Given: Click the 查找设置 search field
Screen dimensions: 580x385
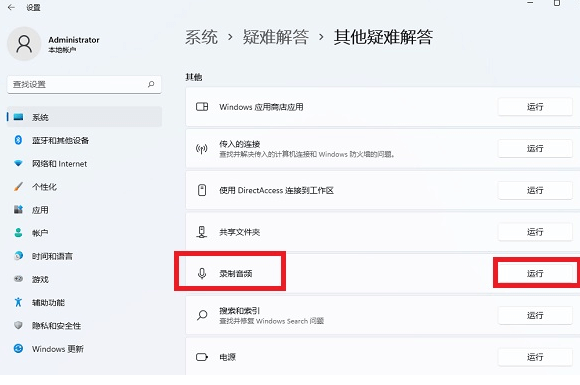Looking at the screenshot, I should click(x=84, y=84).
